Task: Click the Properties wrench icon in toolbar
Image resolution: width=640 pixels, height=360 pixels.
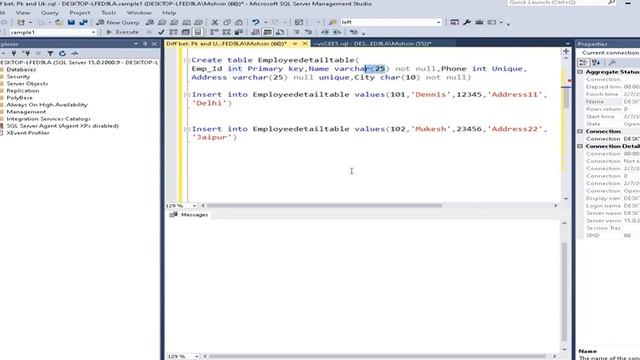Action: pyautogui.click(x=467, y=22)
